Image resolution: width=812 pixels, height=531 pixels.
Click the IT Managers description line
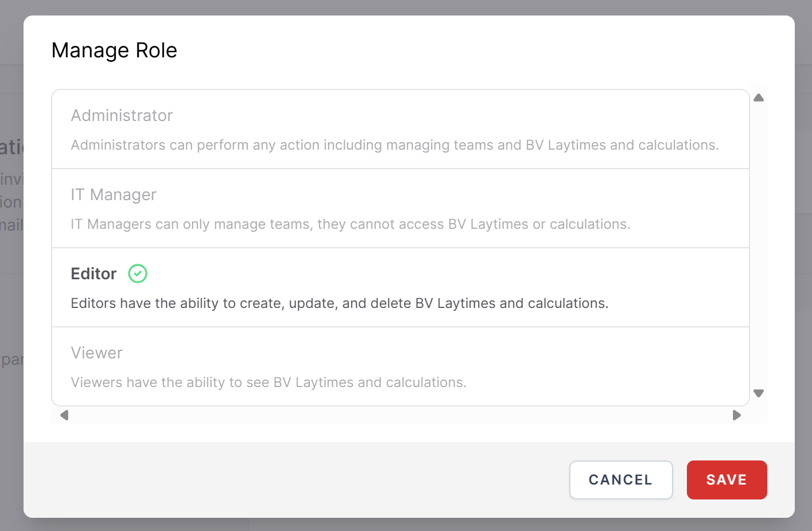tap(350, 224)
